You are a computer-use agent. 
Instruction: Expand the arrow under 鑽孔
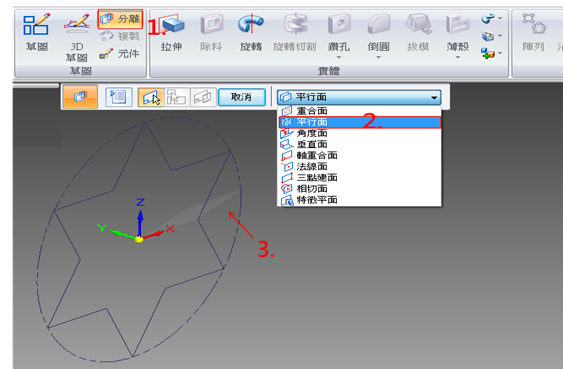[x=339, y=57]
